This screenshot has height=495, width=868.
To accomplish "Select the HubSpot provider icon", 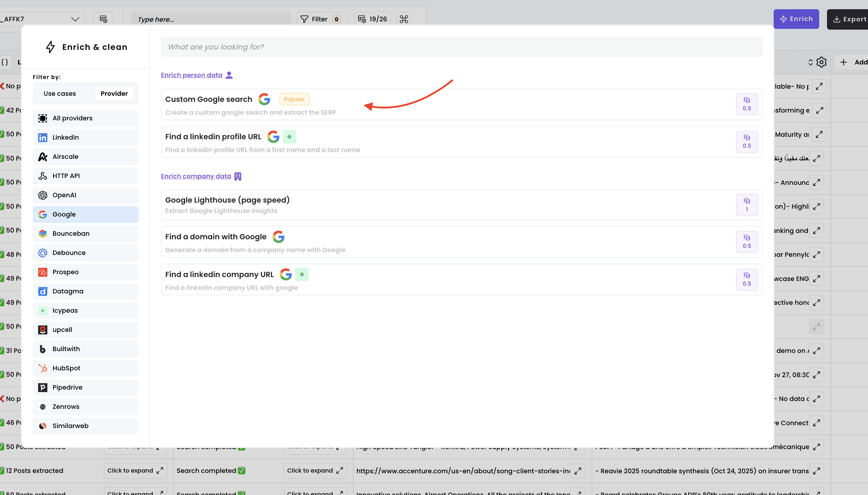I will coord(43,368).
